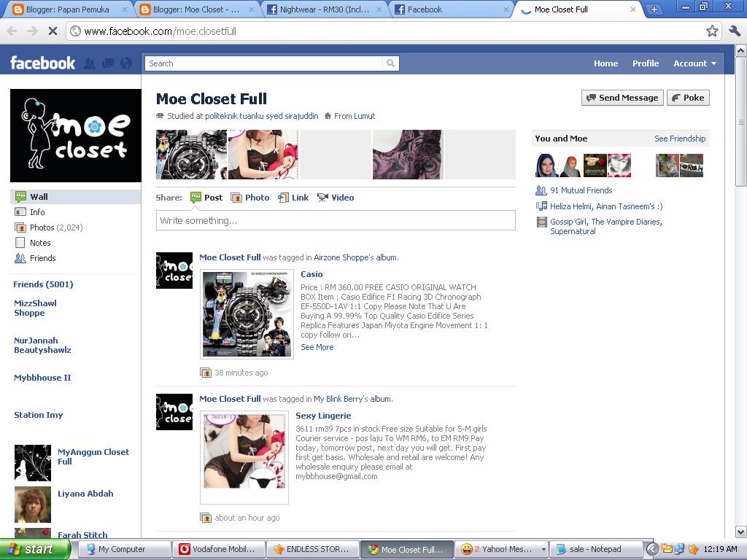The width and height of the screenshot is (747, 560).
Task: Open the Sexy Lingerie post title
Action: 323,416
